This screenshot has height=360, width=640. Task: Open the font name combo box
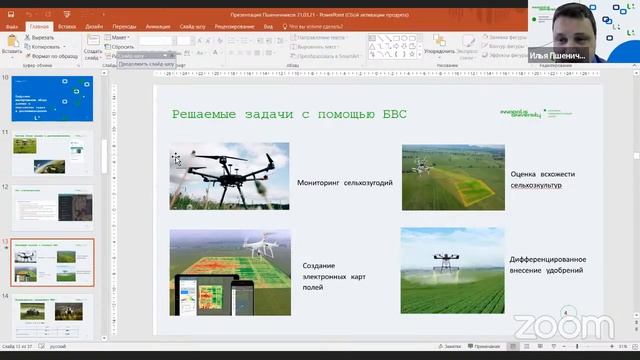point(158,40)
